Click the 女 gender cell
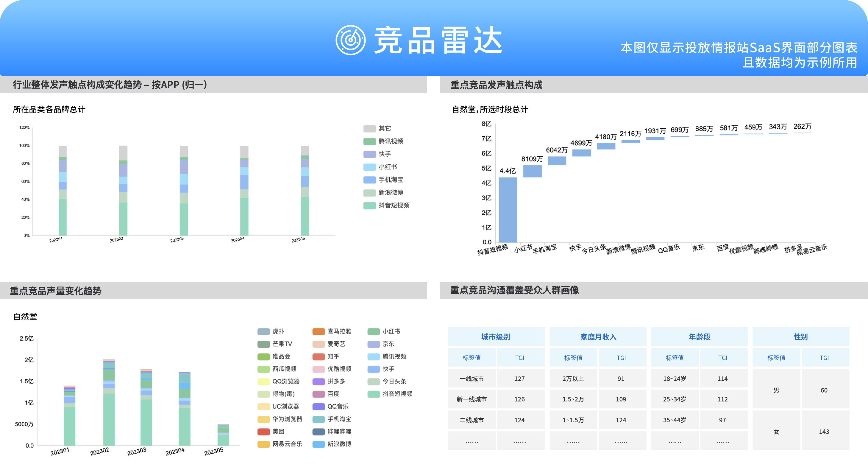Viewport: 868px width, 475px height. tap(776, 430)
